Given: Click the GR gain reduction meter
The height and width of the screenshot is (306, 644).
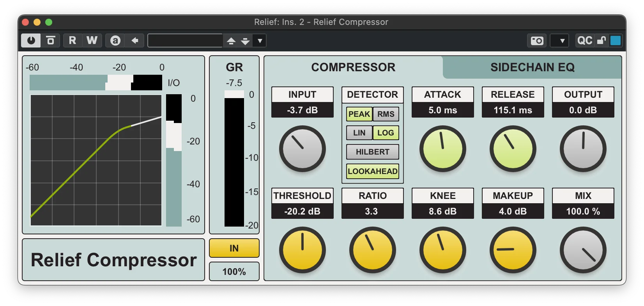Looking at the screenshot, I should point(234,158).
